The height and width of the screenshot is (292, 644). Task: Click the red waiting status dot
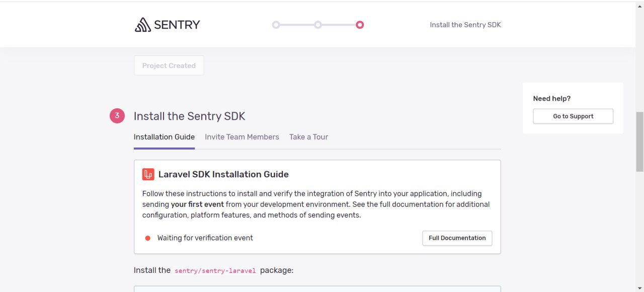click(148, 238)
